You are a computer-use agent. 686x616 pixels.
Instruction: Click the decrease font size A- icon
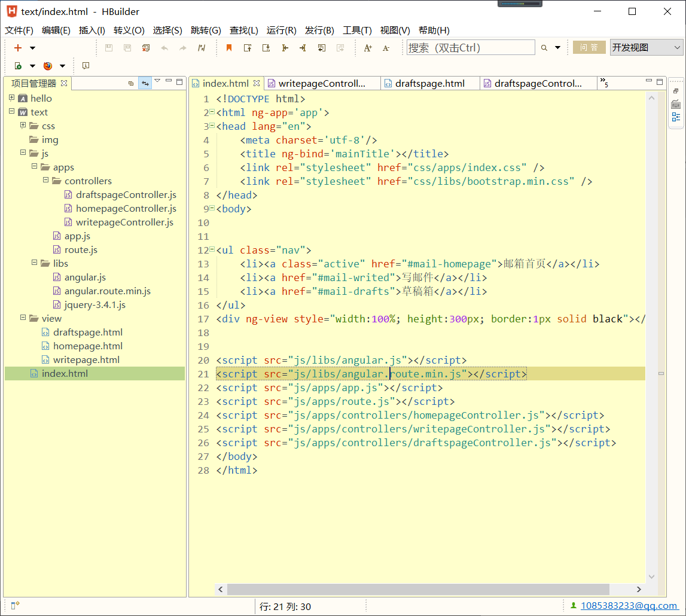(x=386, y=48)
